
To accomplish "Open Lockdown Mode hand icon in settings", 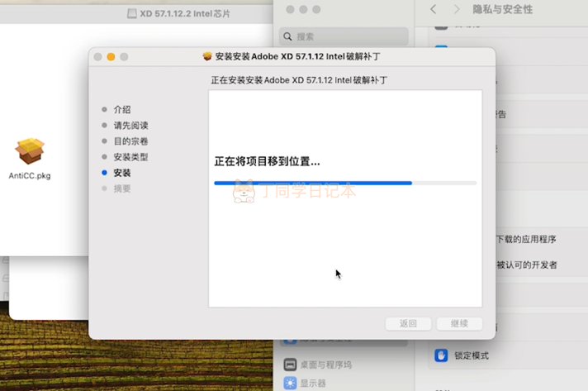I will (x=441, y=355).
